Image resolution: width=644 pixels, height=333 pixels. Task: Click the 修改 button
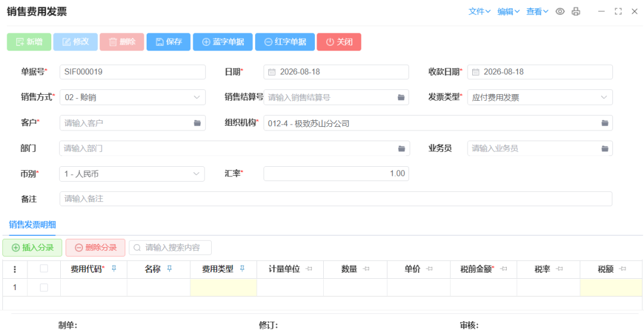click(x=76, y=42)
